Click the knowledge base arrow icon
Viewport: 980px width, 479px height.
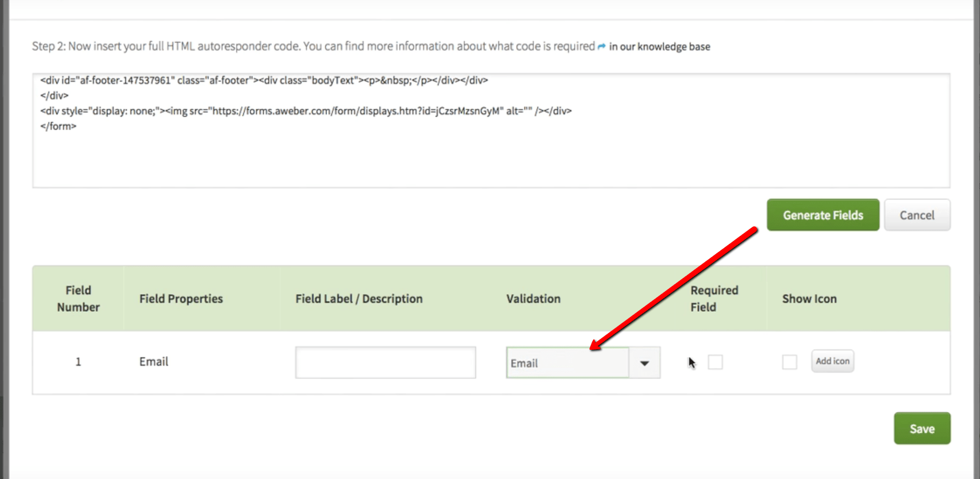coord(602,47)
